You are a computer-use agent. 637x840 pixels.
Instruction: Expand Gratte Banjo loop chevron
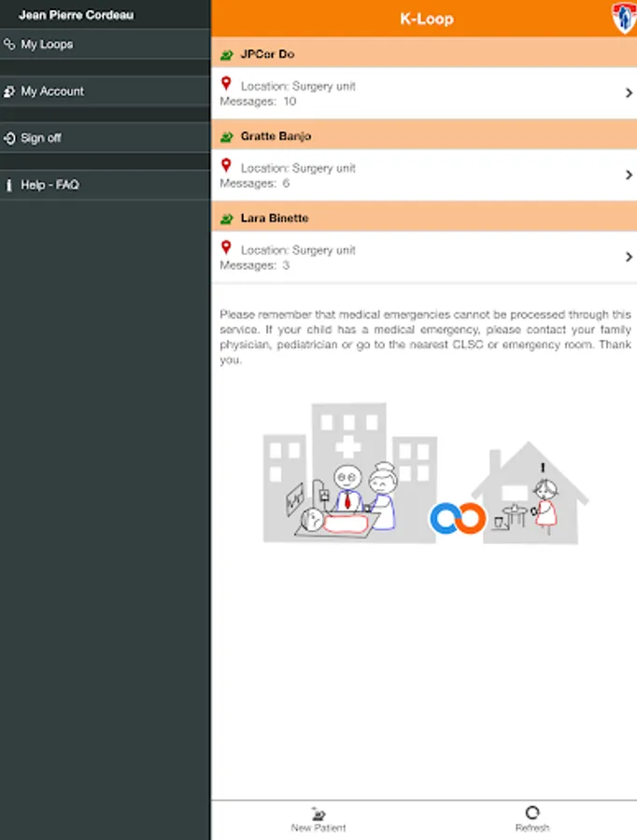tap(629, 175)
